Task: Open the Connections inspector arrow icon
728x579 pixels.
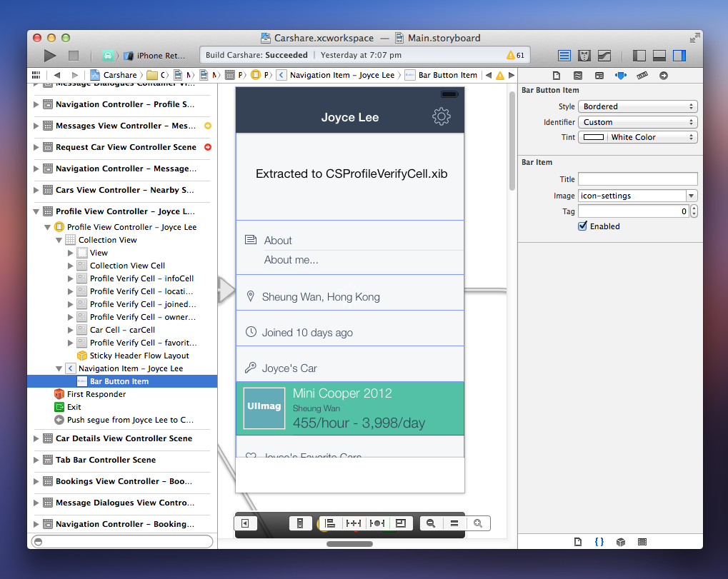Action: tap(664, 76)
